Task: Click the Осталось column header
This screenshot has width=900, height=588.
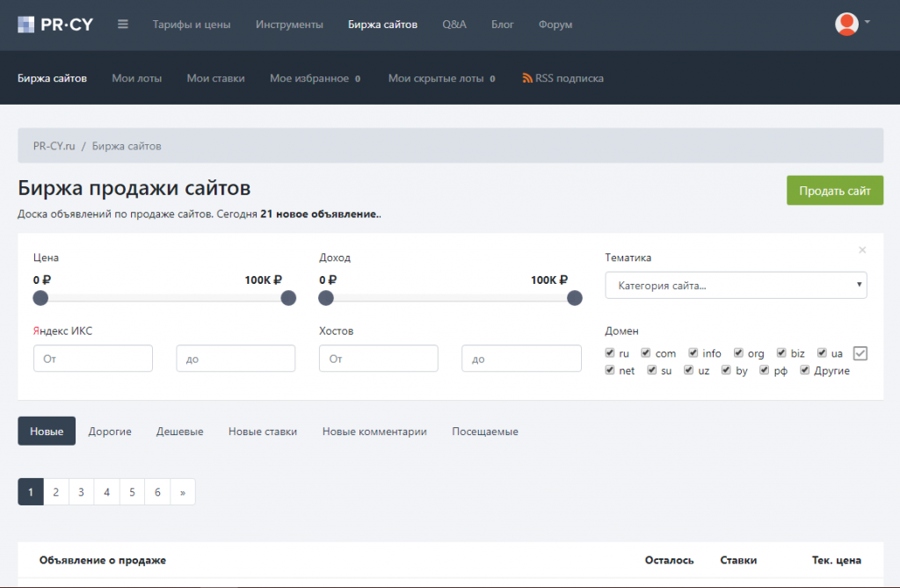Action: point(669,560)
